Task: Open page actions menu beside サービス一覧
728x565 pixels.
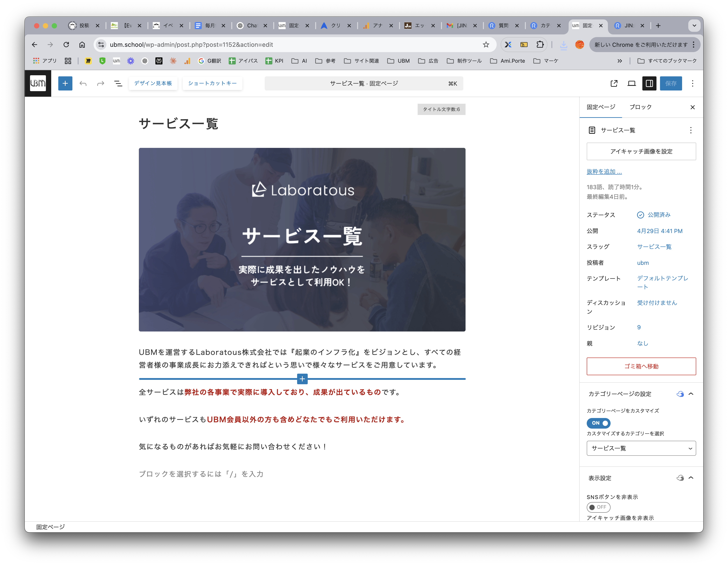Action: 691,130
